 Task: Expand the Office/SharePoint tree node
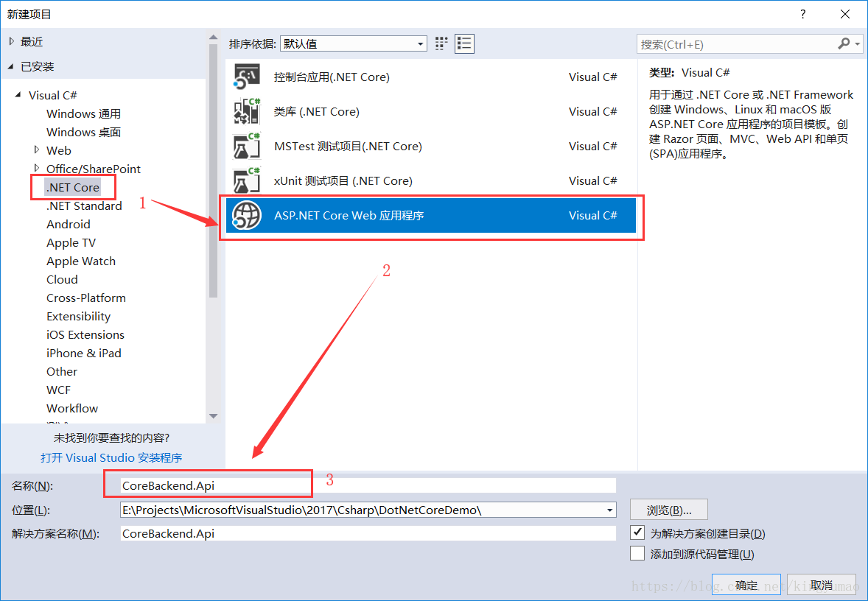37,168
